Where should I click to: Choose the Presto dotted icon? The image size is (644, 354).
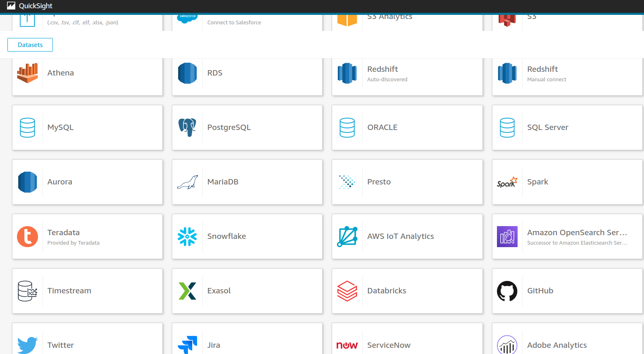tap(347, 182)
